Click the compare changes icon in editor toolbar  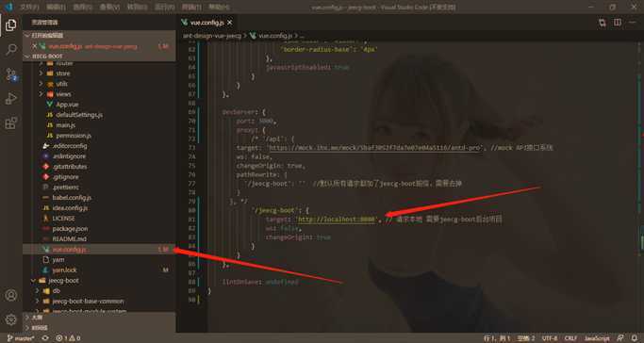point(603,23)
